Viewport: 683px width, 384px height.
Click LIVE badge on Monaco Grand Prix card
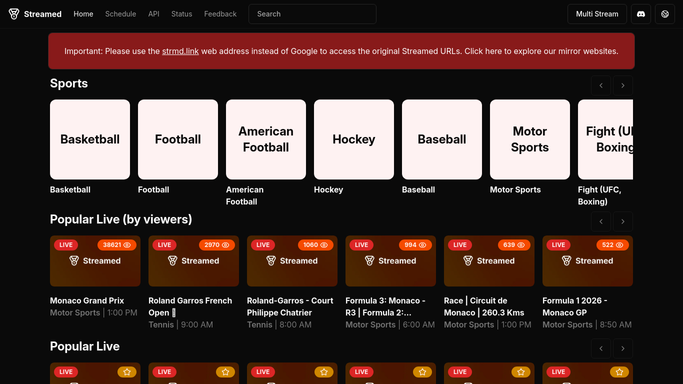coord(66,245)
